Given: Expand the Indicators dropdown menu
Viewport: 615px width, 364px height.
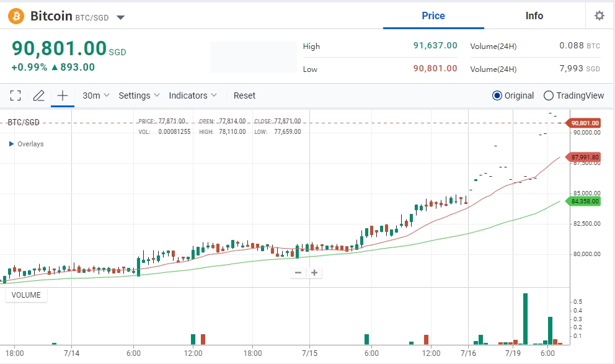Looking at the screenshot, I should (x=193, y=95).
